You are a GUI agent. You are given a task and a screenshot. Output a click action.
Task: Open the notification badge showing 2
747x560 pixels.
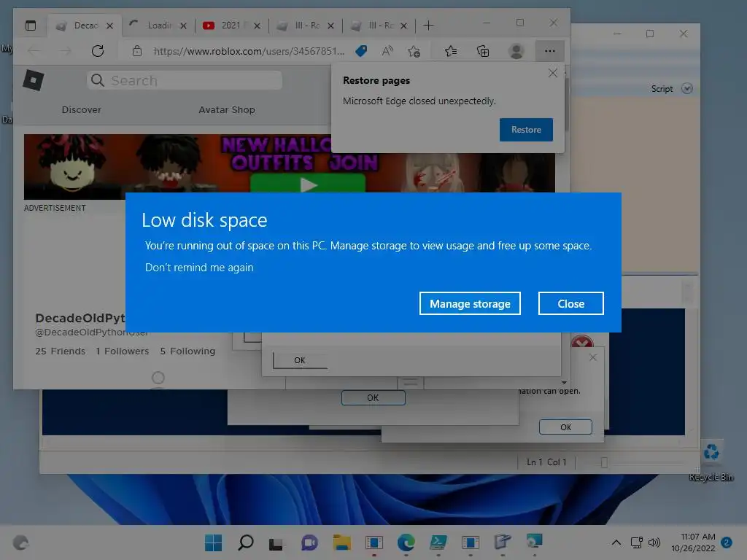click(x=727, y=542)
